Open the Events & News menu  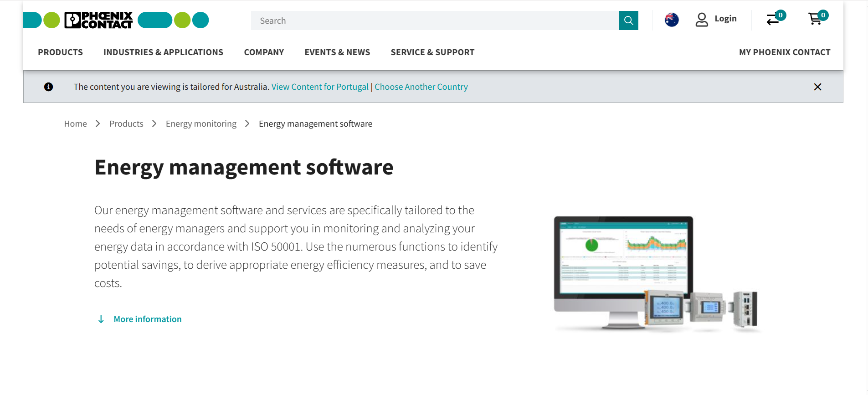click(337, 52)
